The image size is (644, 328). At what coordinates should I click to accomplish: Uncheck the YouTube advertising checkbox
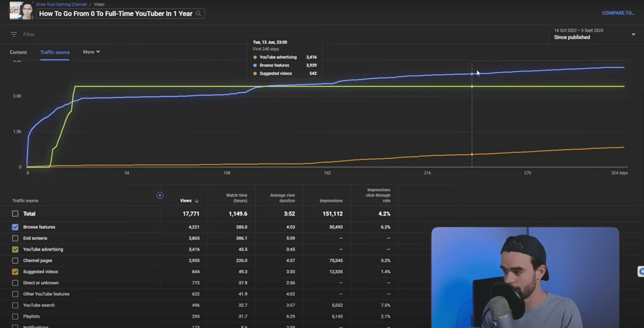click(15, 249)
